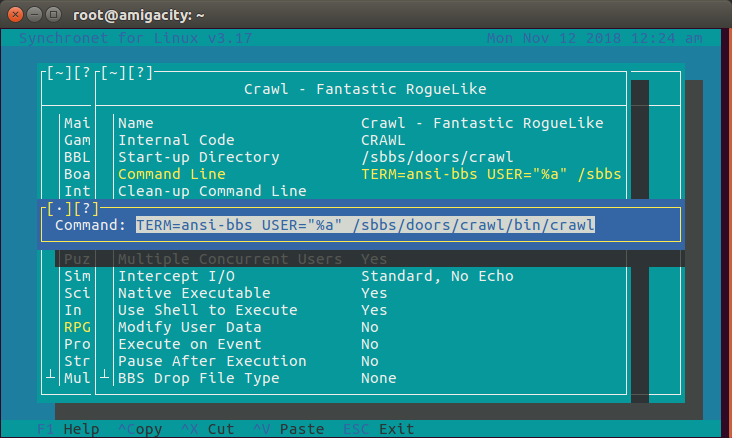Click the Crawl - Fantastic RogueLike window title
732x438 pixels.
(x=365, y=89)
